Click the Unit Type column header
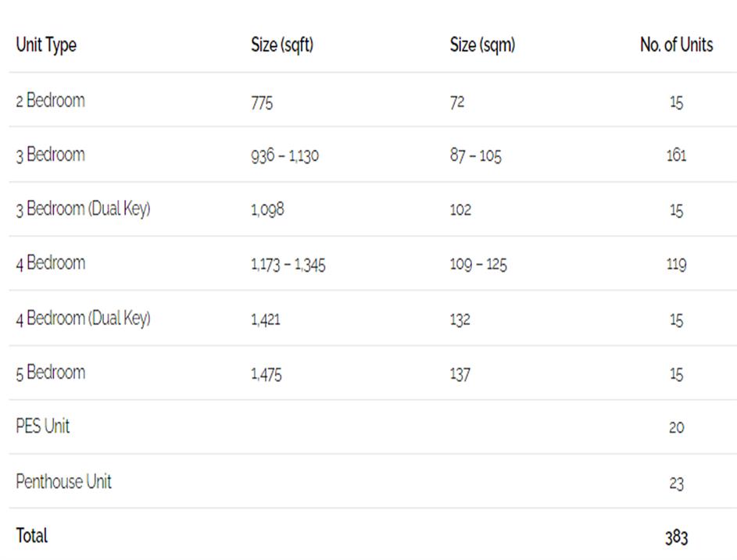 pos(46,45)
